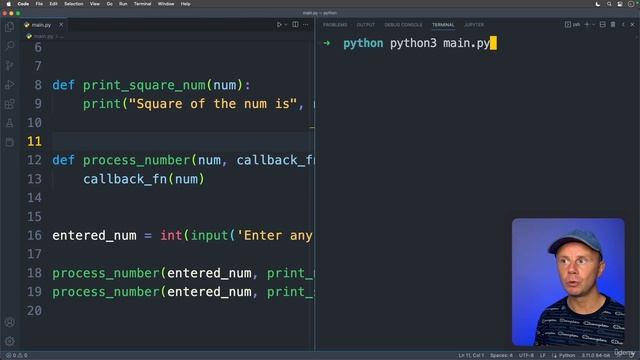Open the Go menu
This screenshot has width=640, height=360.
click(109, 4)
